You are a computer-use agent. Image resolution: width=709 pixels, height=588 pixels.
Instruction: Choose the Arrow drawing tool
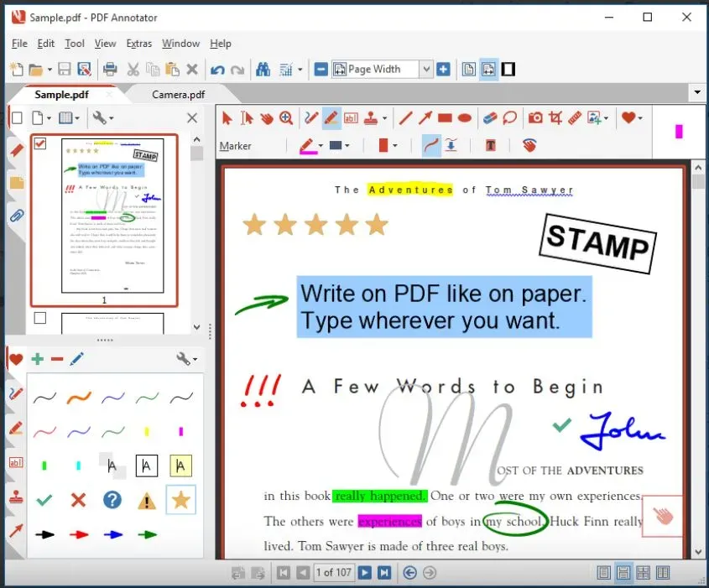pos(425,118)
